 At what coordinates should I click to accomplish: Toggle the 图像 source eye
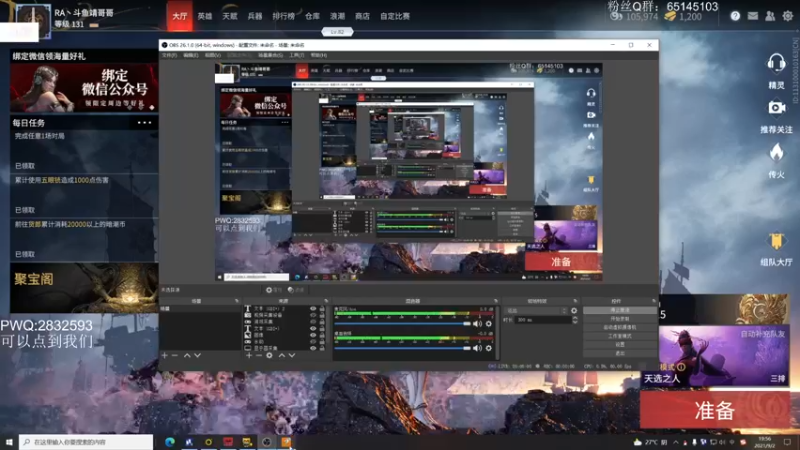[x=313, y=335]
